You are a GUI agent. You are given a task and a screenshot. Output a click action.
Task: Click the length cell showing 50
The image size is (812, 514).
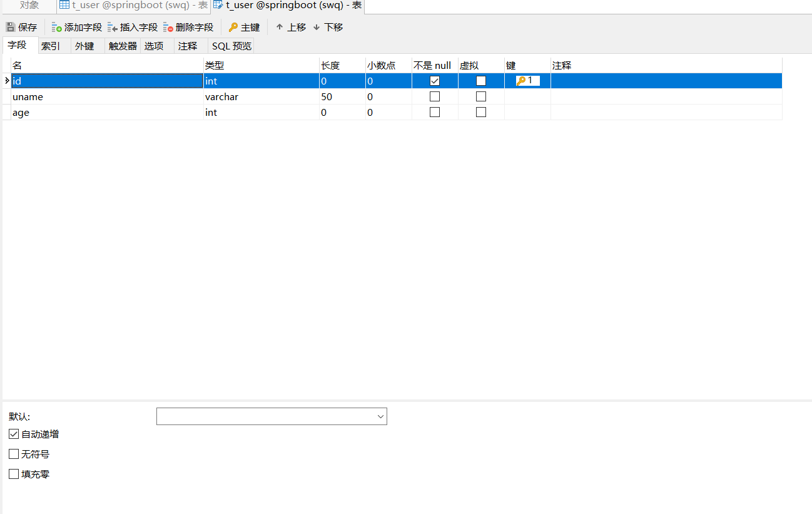pos(342,96)
